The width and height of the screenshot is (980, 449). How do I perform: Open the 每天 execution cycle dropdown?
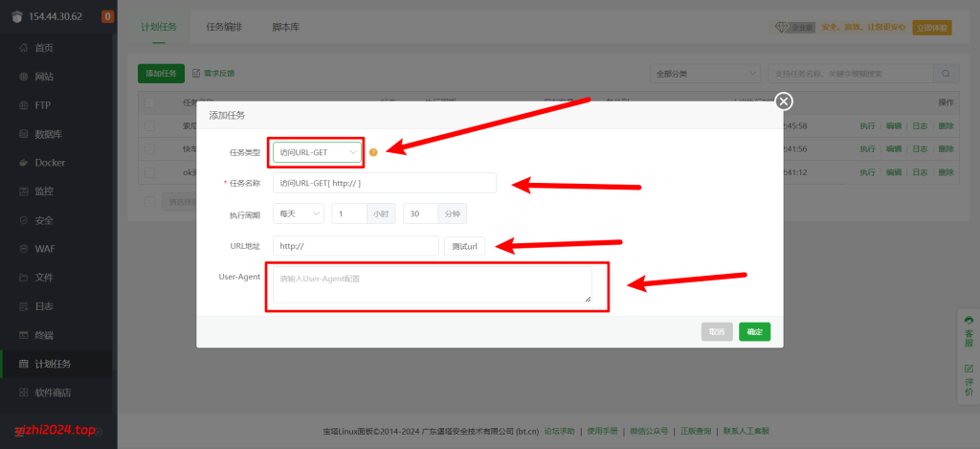click(299, 214)
